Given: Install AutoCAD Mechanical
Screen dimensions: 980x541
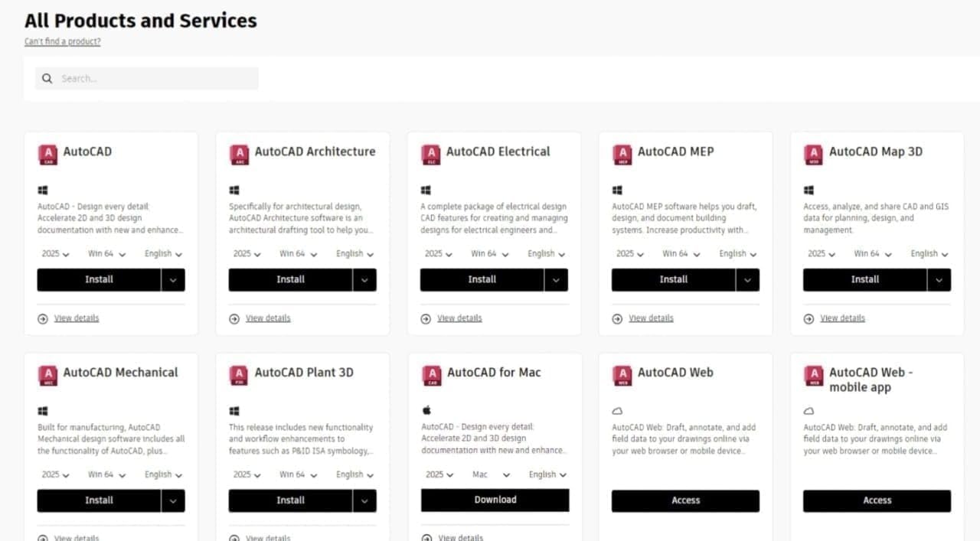Looking at the screenshot, I should pos(99,500).
